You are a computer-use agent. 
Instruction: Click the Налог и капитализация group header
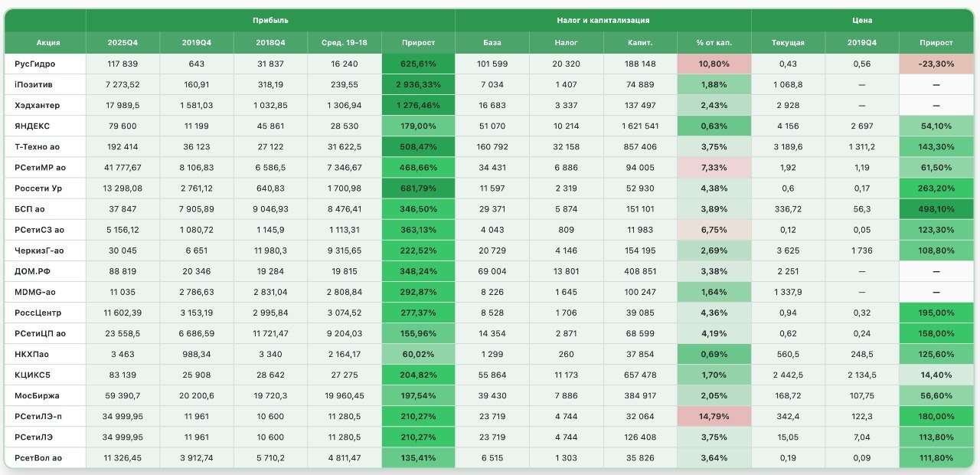603,20
